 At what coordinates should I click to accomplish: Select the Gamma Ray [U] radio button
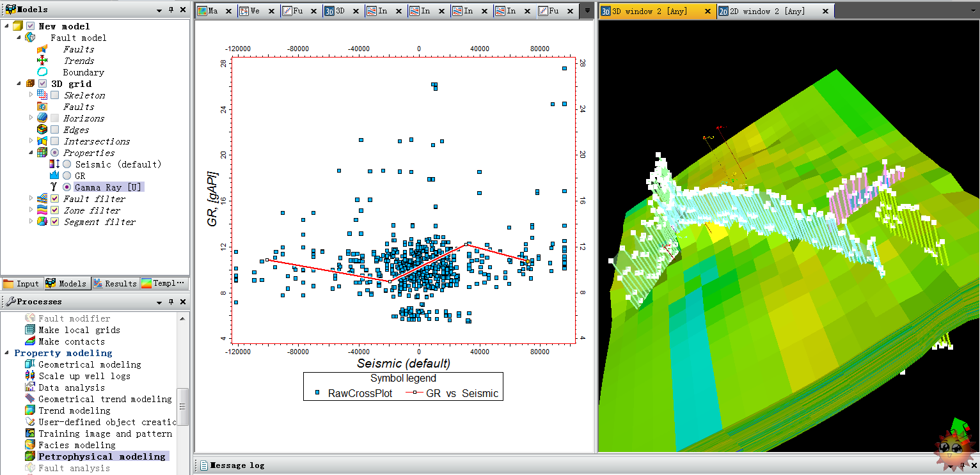[x=67, y=187]
